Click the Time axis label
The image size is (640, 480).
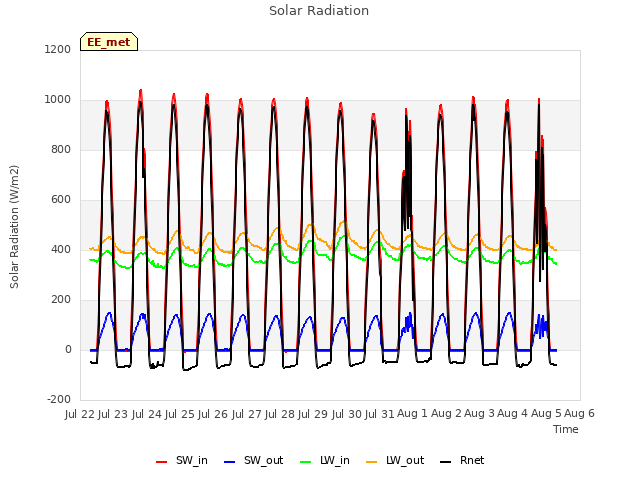[566, 429]
